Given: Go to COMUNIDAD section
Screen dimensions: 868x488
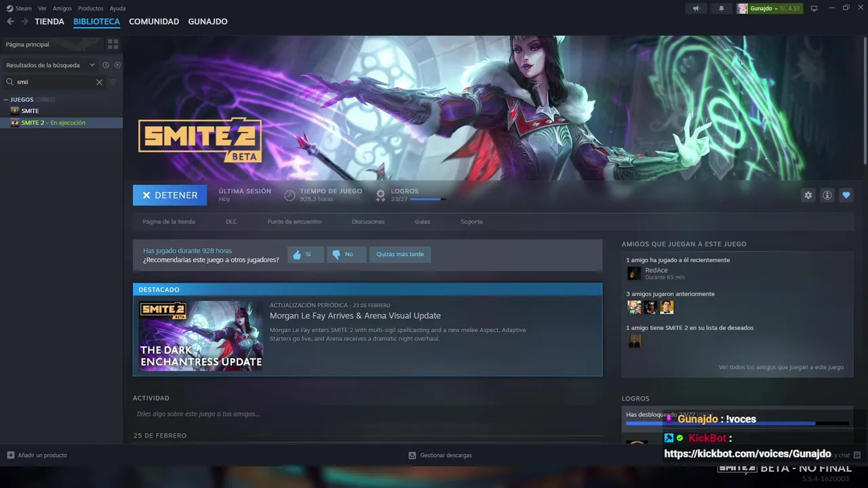Looking at the screenshot, I should [154, 22].
